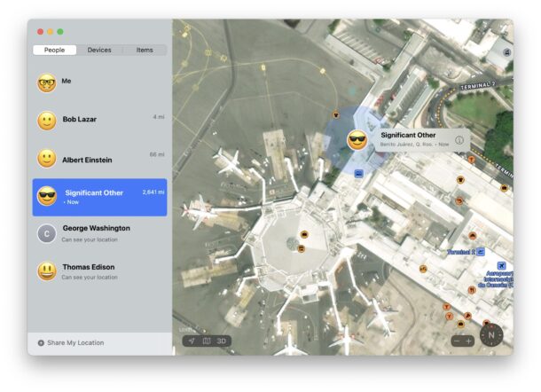Image resolution: width=541 pixels, height=392 pixels.
Task: Click Significant Other's sunglasses pin on map
Action: (357, 139)
